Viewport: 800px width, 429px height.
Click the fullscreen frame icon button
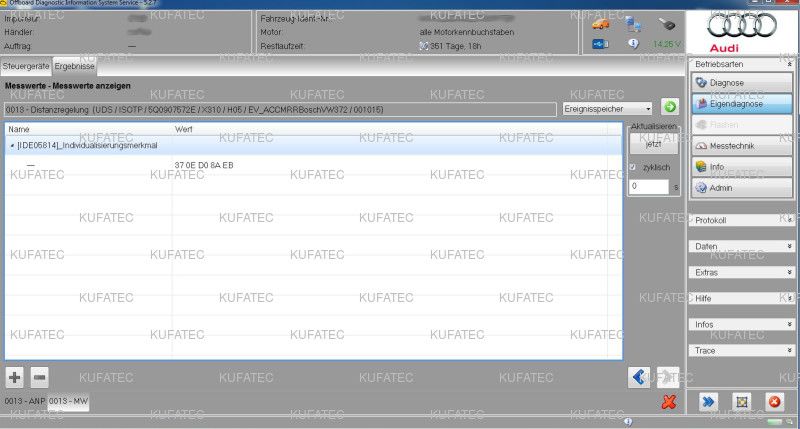pos(741,401)
